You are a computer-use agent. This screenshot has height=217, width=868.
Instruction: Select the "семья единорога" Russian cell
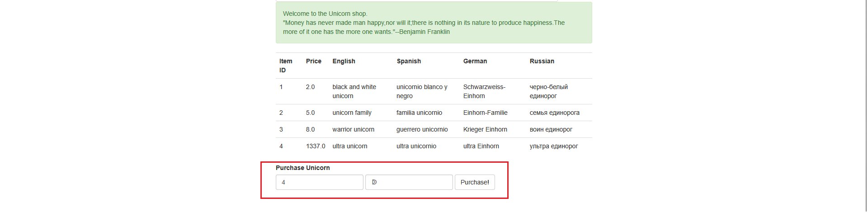[x=554, y=113]
